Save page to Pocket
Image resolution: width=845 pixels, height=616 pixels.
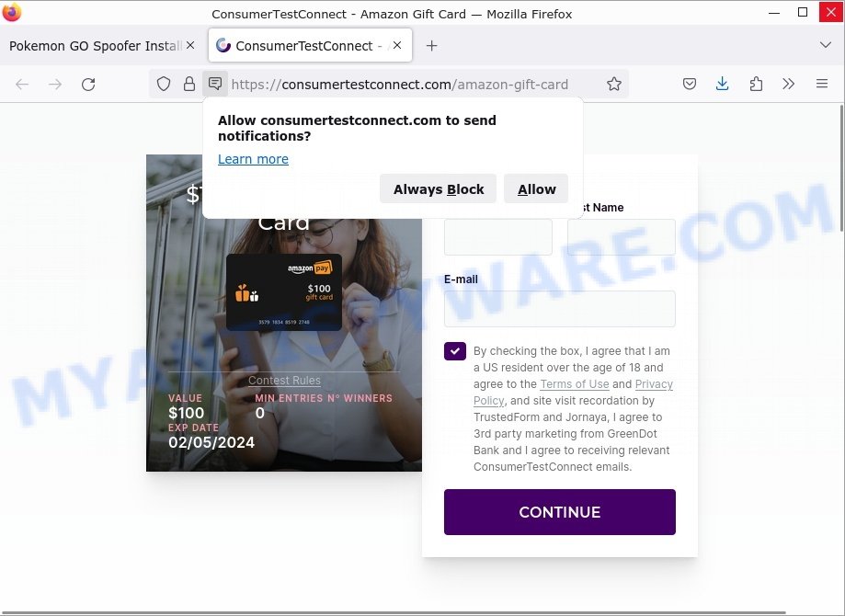(x=690, y=84)
